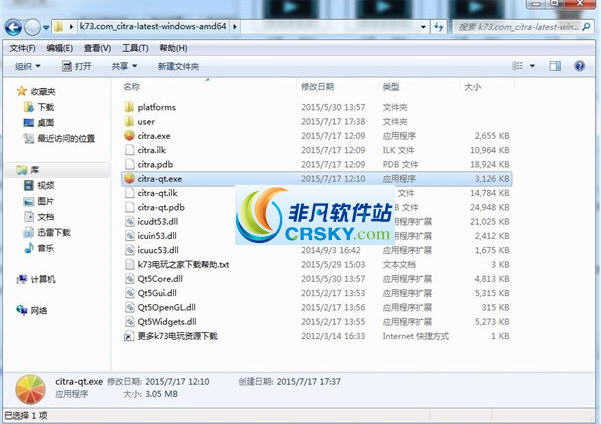Expand the arrow after the folder breadcrumb
This screenshot has height=424, width=601.
(x=235, y=27)
